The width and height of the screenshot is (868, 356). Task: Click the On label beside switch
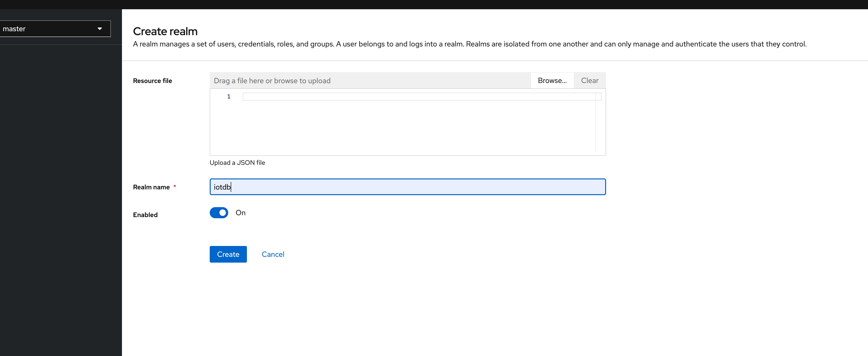click(240, 213)
